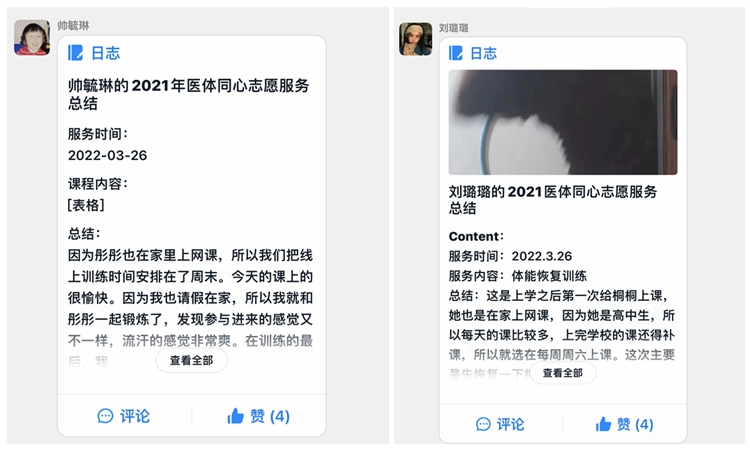Click the 日志 journal icon in 刘璐璐's card
The image size is (750, 451).
point(456,53)
